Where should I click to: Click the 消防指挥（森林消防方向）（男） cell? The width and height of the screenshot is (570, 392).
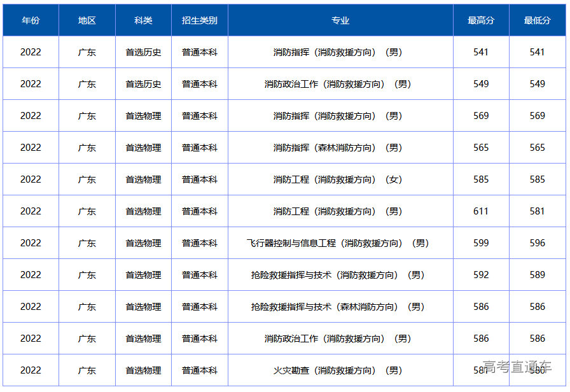338,148
